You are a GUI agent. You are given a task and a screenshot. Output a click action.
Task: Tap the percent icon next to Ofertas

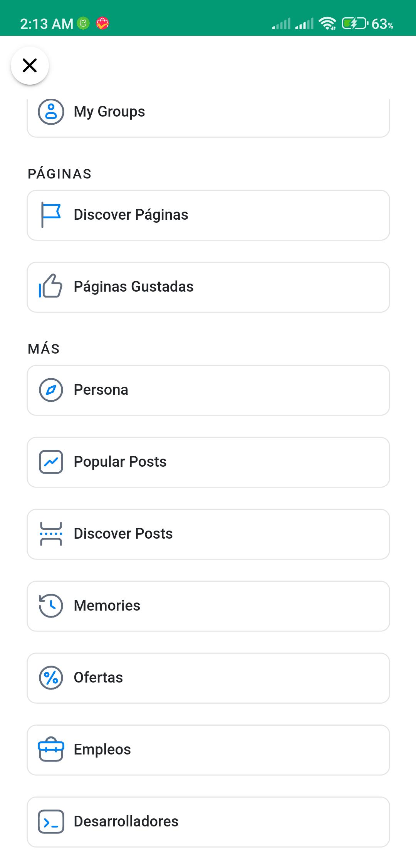pos(51,678)
